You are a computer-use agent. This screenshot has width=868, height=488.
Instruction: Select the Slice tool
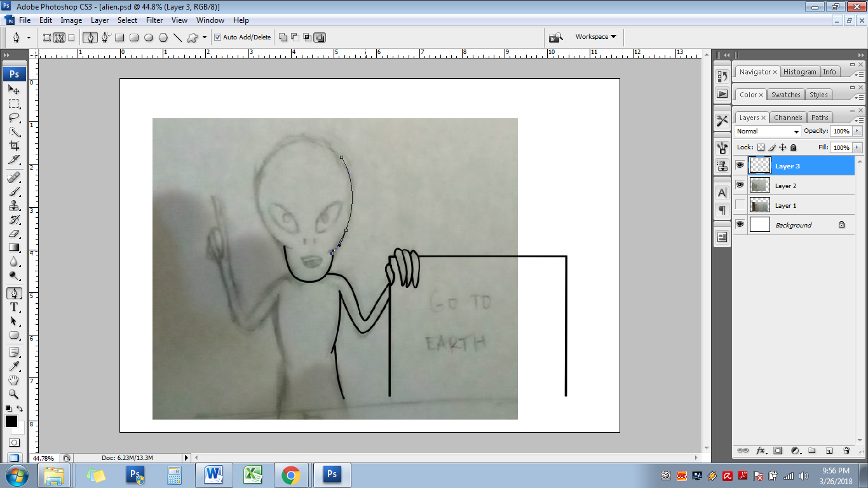coord(14,159)
